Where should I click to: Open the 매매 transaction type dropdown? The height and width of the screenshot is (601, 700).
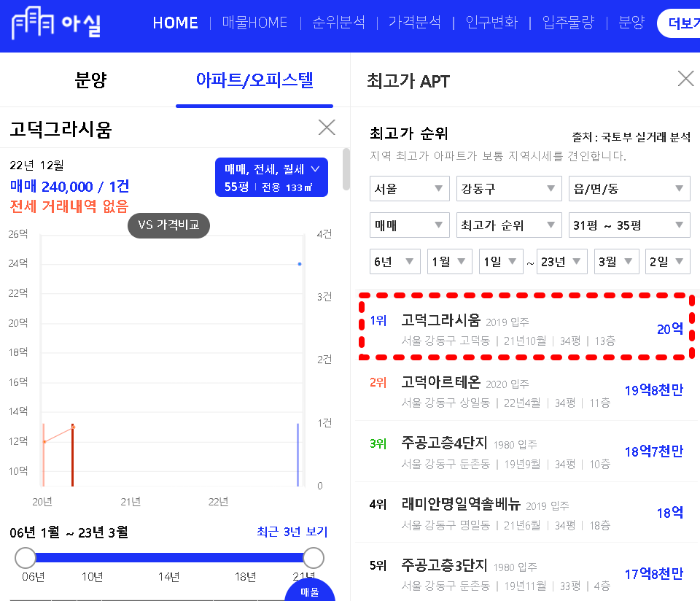[x=409, y=225]
